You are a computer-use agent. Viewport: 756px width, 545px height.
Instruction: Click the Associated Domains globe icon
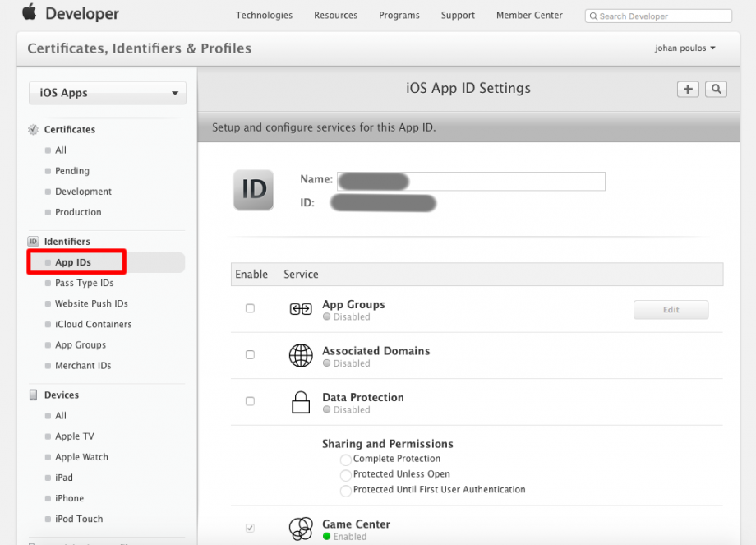(301, 355)
